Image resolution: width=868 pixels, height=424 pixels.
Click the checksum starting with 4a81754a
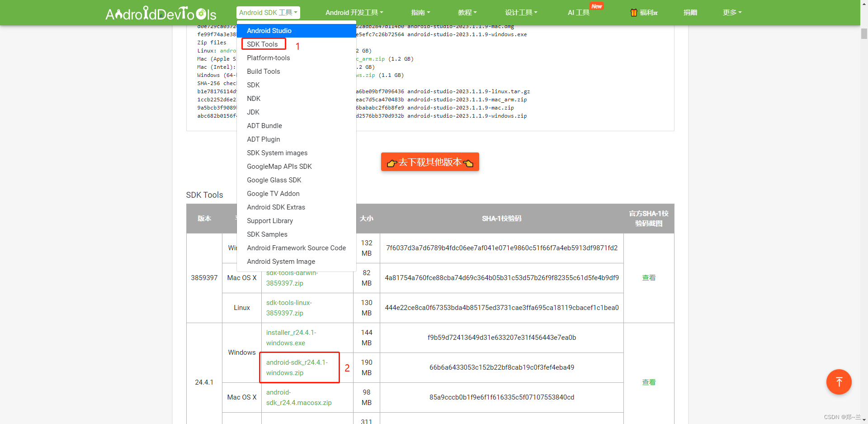pos(502,278)
